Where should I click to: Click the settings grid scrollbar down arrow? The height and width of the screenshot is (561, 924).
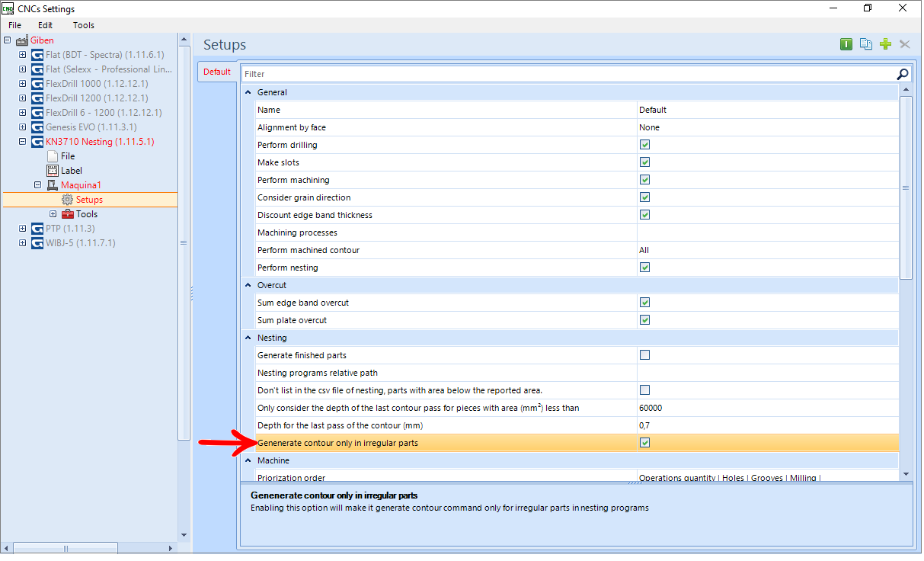[906, 474]
